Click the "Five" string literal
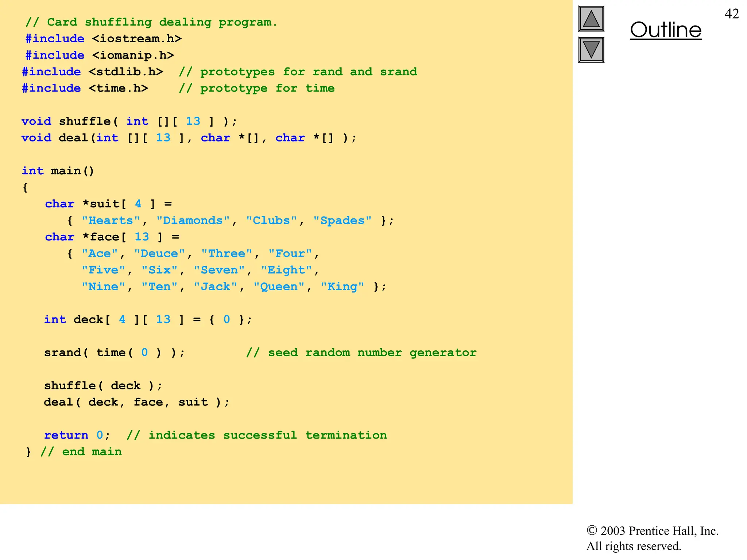This screenshot has height=560, width=747. [104, 270]
